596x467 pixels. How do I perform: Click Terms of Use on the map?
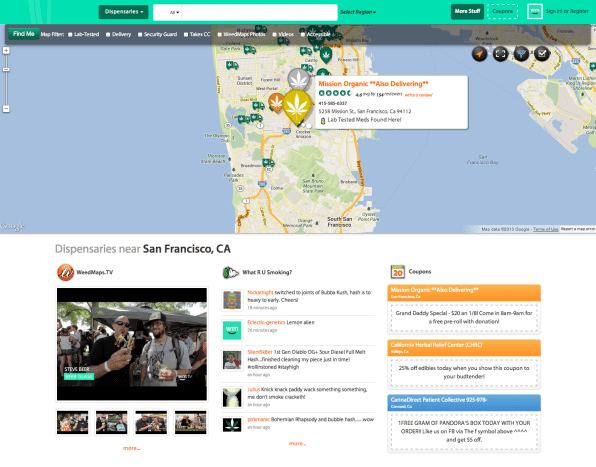(x=545, y=229)
